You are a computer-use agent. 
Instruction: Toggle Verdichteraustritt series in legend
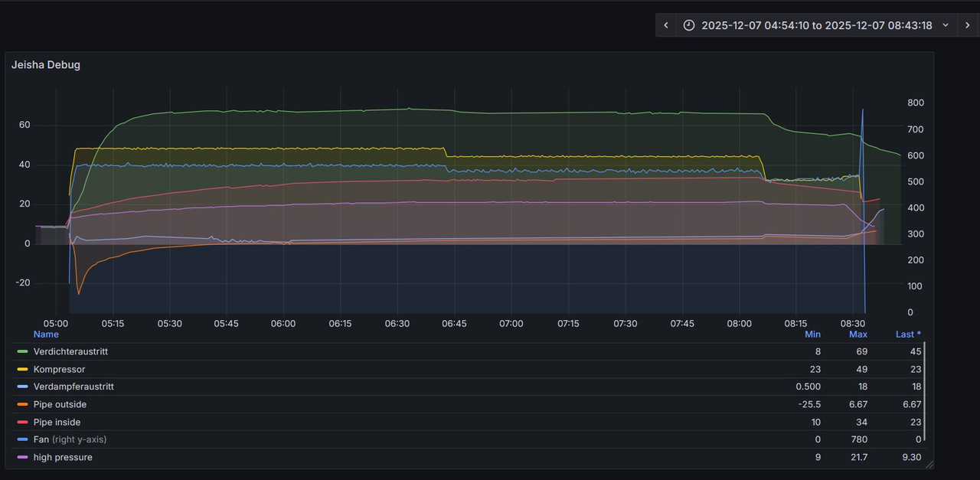pyautogui.click(x=70, y=352)
